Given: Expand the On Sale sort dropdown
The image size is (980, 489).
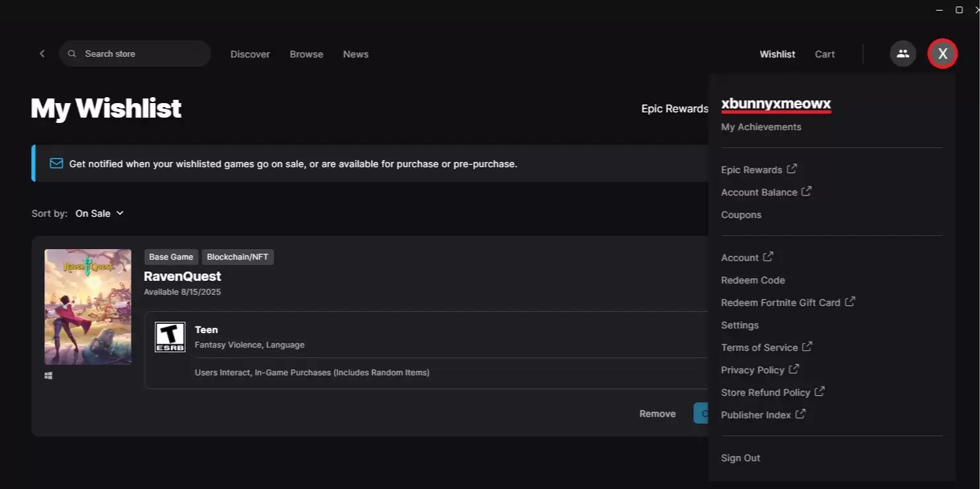Looking at the screenshot, I should pyautogui.click(x=100, y=213).
